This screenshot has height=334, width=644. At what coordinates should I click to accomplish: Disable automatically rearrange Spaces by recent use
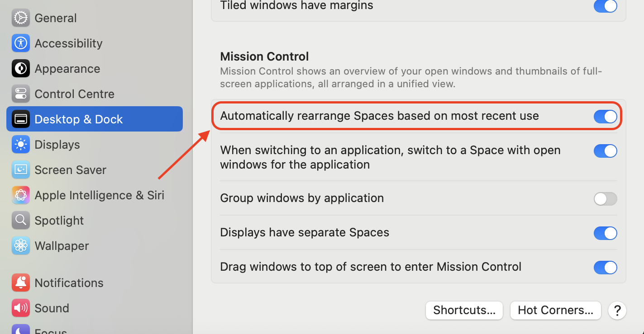(606, 116)
